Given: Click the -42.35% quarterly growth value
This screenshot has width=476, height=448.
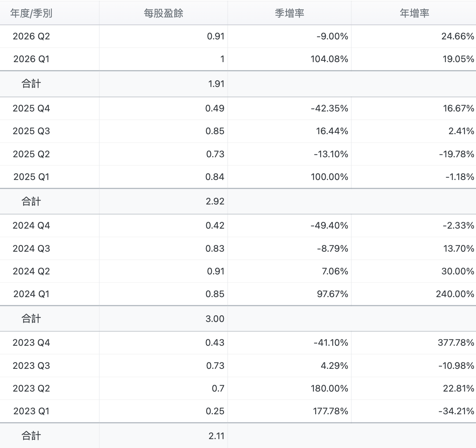Looking at the screenshot, I should tap(329, 108).
